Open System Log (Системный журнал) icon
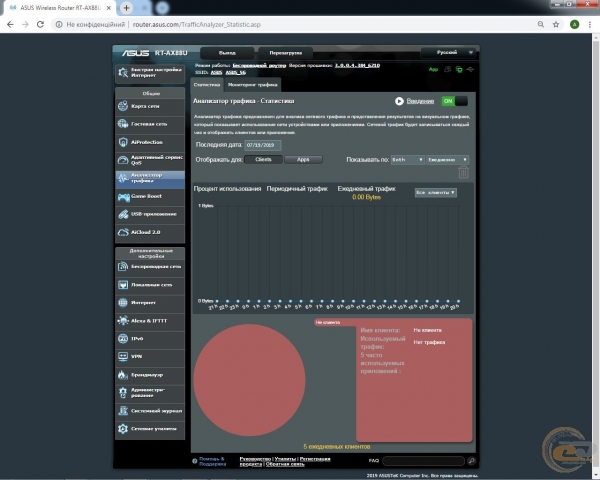Image resolution: width=600 pixels, height=480 pixels. tap(123, 411)
